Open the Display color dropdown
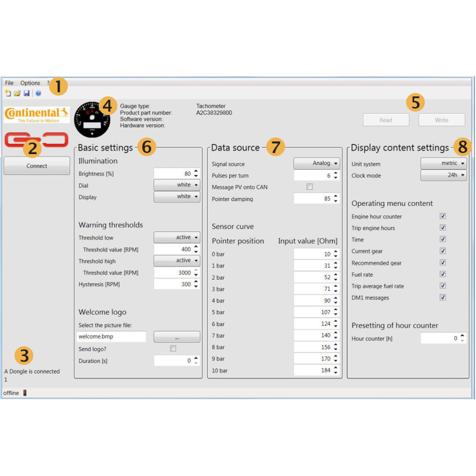 tap(177, 196)
